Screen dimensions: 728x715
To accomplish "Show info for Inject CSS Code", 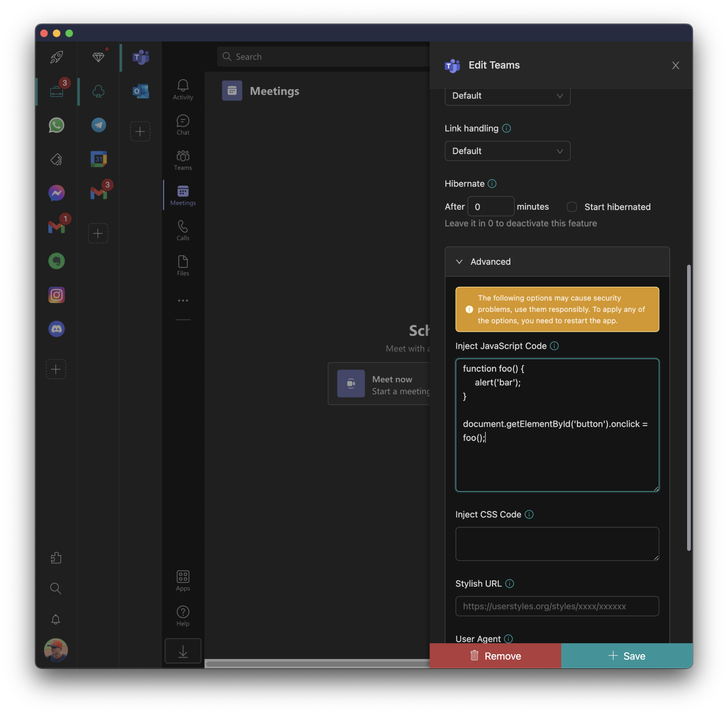I will click(x=529, y=514).
